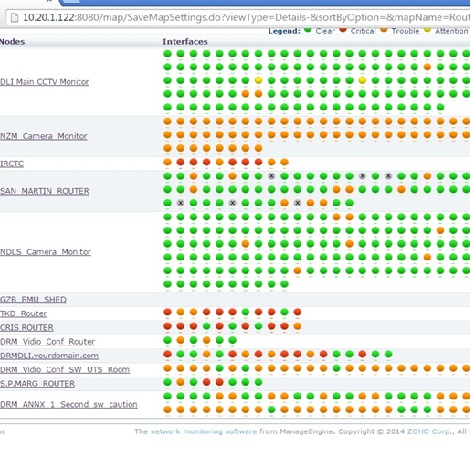The width and height of the screenshot is (470, 470).
Task: Open the DRMDLI.yourdomain.com node link
Action: (x=49, y=355)
